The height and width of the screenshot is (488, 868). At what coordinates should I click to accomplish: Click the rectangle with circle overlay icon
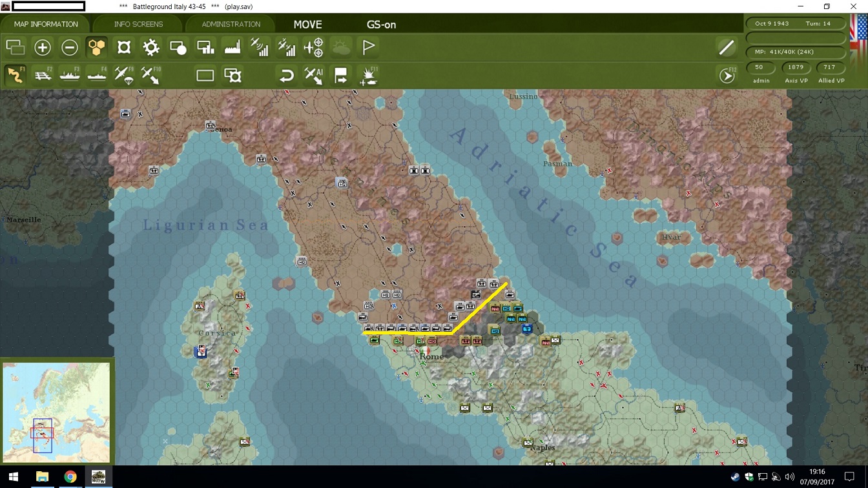pos(178,47)
